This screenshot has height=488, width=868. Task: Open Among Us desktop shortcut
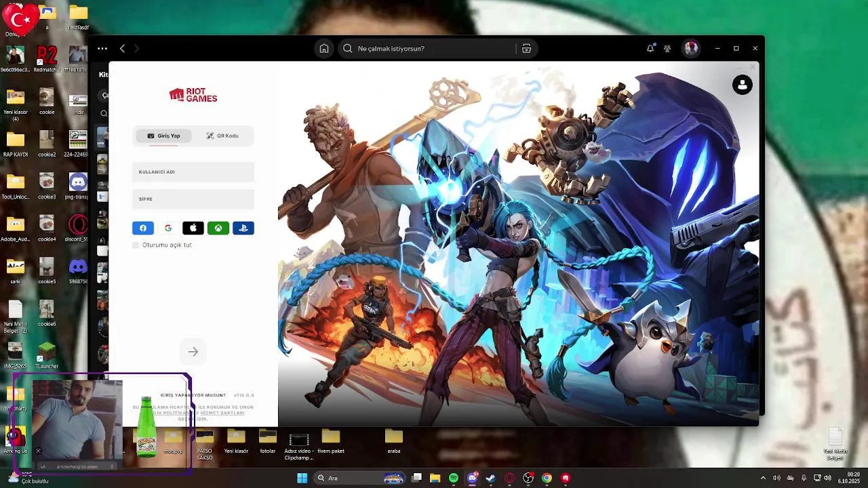[15, 440]
